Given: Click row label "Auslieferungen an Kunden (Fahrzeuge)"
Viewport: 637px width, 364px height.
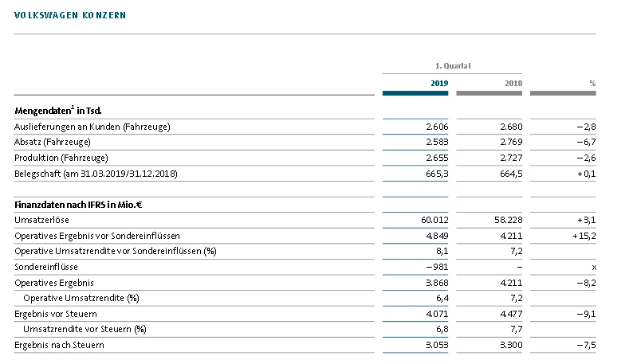Looking at the screenshot, I should click(92, 127).
